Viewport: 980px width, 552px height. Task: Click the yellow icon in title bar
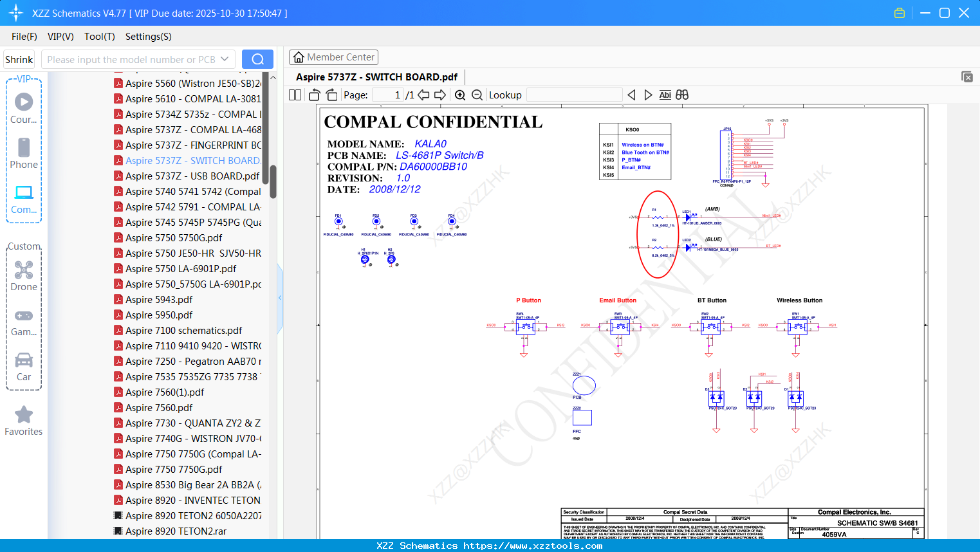[900, 13]
